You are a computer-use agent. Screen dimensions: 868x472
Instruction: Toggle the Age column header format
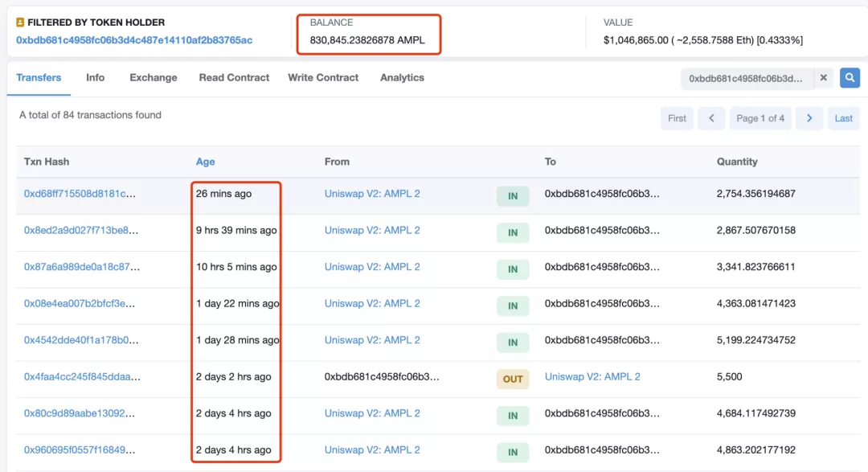coord(205,162)
